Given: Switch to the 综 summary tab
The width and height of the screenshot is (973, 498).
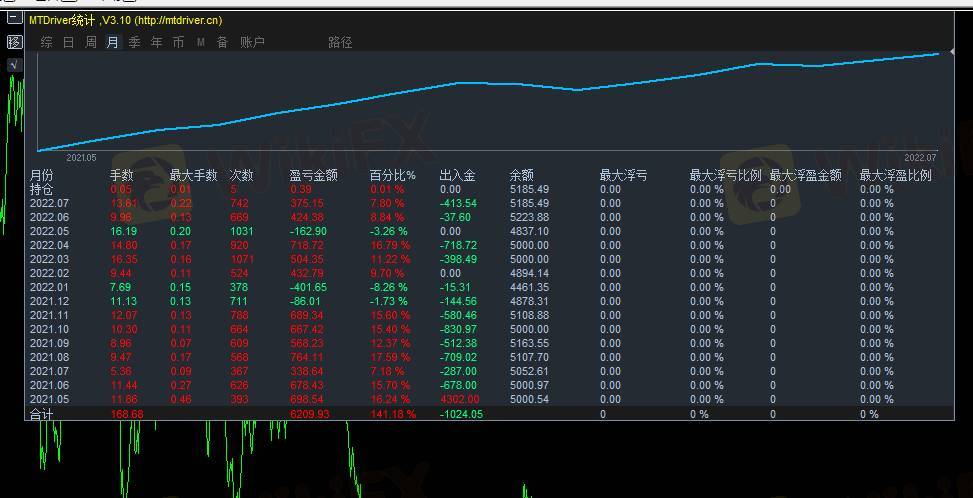Looking at the screenshot, I should pyautogui.click(x=47, y=42).
